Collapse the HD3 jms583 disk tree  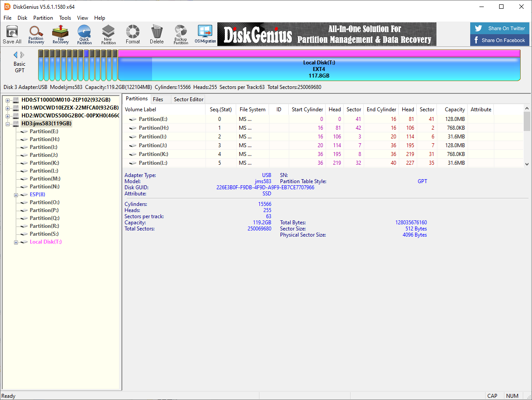tap(8, 124)
